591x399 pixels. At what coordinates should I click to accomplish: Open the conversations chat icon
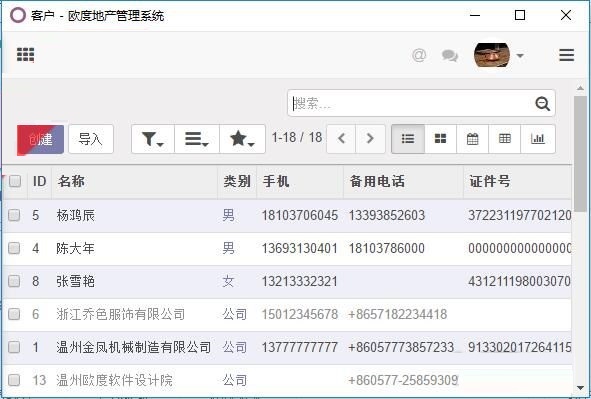pos(450,56)
